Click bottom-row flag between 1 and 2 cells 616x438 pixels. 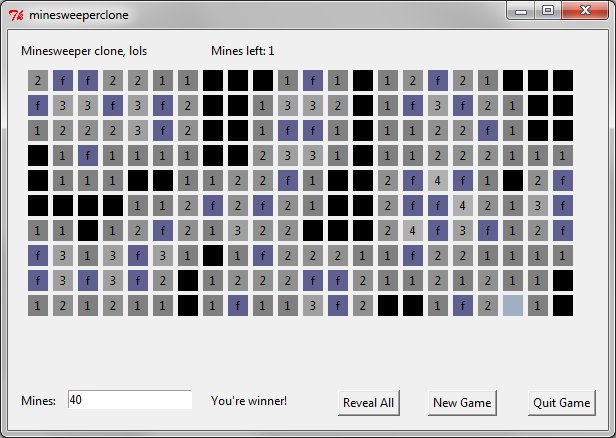pos(462,306)
